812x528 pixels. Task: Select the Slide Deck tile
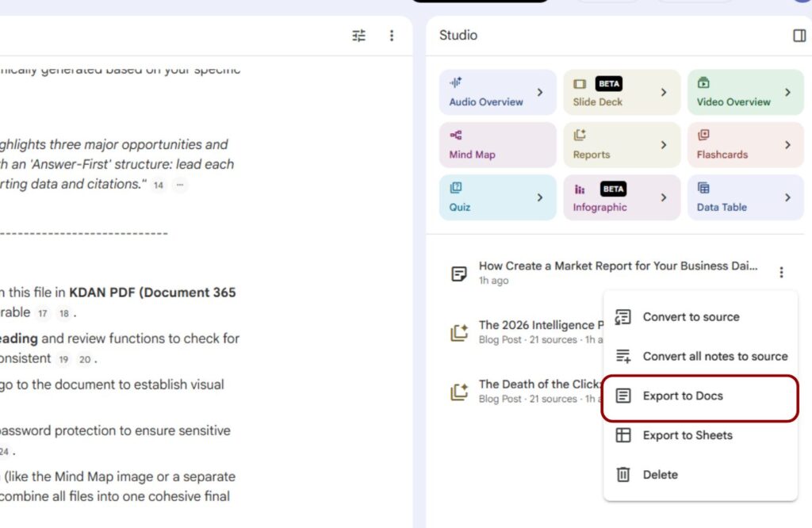[x=611, y=93]
